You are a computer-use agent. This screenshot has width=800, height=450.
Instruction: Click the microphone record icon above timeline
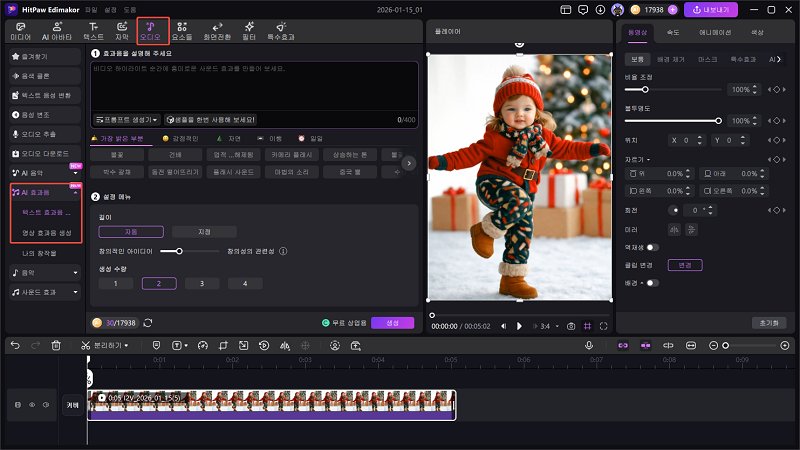(x=589, y=345)
